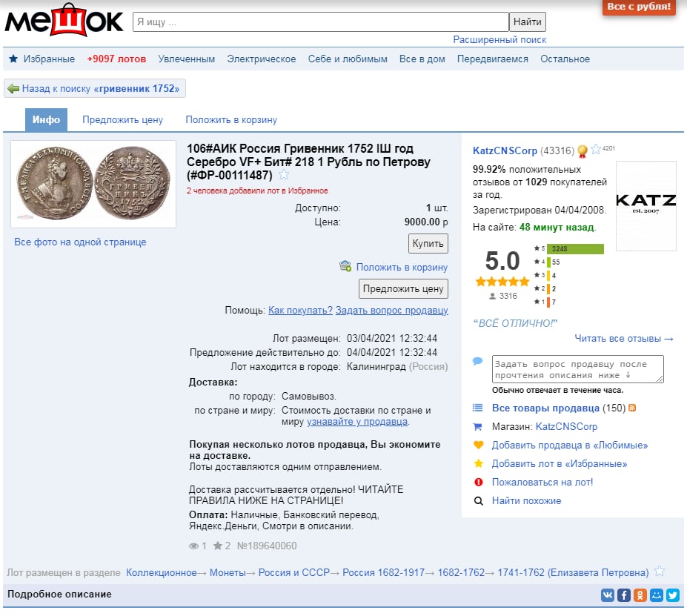
Task: Open the seller's RSS feed icon
Action: [632, 408]
